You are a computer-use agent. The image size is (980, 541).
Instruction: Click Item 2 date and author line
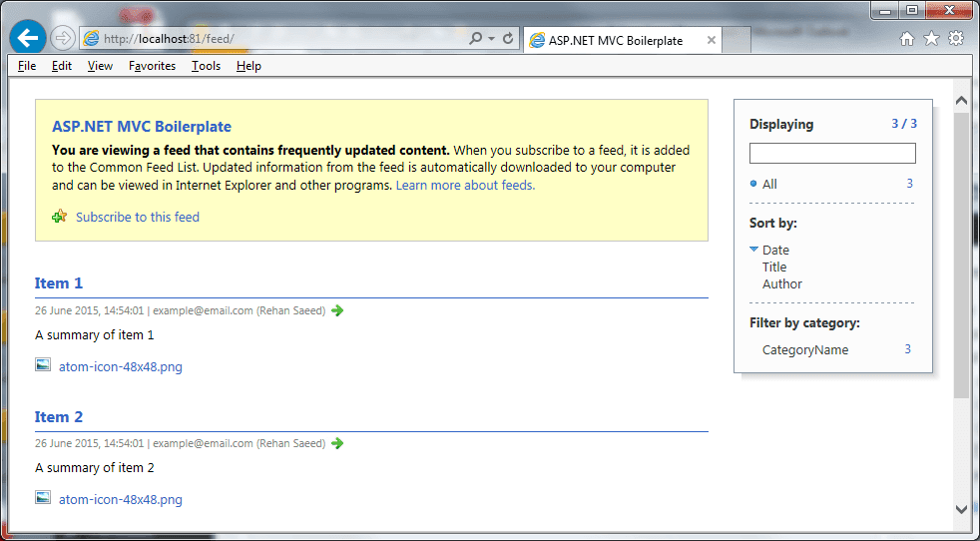[x=180, y=443]
